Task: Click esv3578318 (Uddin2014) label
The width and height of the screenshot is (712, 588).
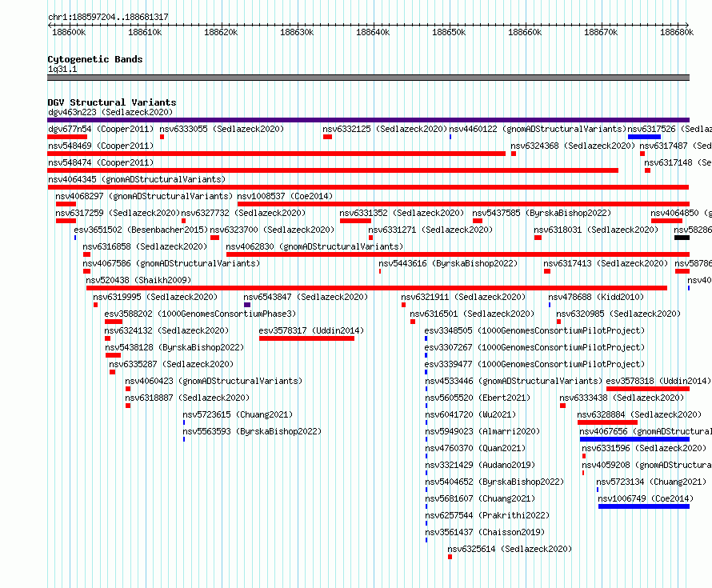Action: click(658, 381)
